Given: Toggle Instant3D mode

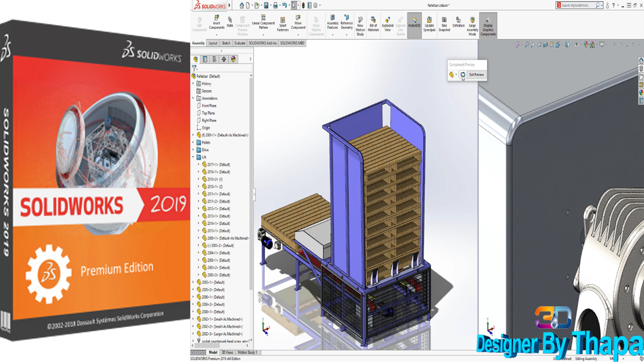Looking at the screenshot, I should point(414,25).
